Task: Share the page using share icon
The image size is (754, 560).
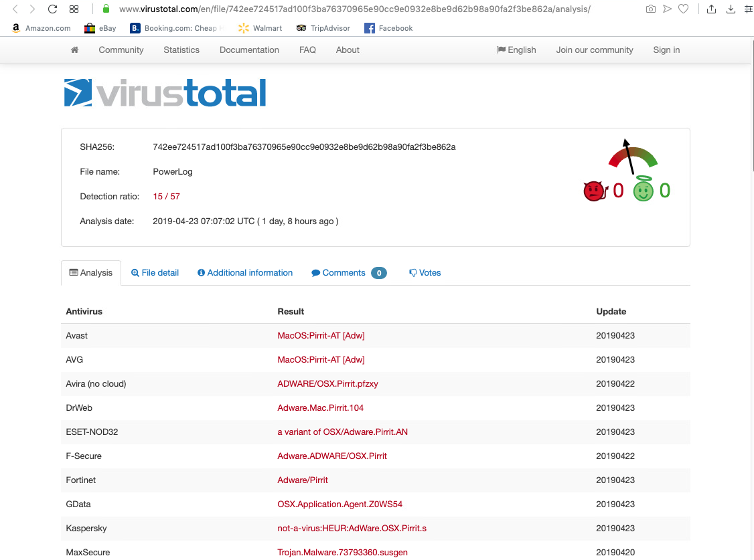Action: (x=711, y=9)
